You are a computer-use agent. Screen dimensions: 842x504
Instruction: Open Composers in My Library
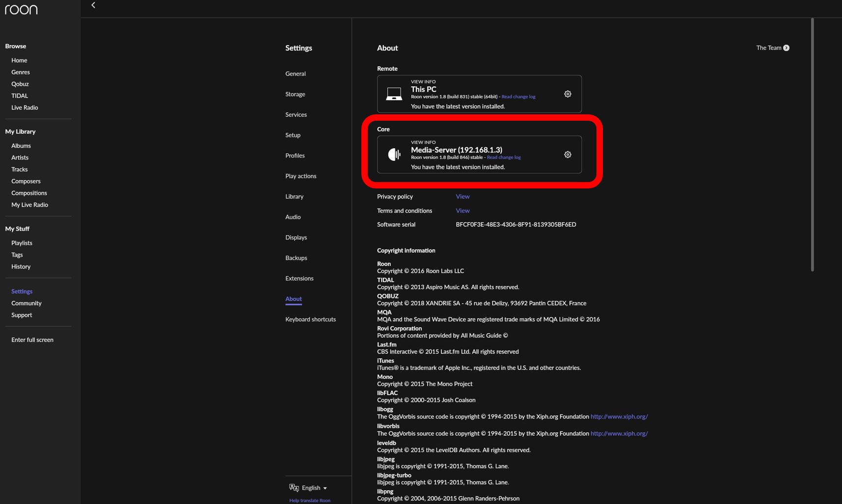click(26, 181)
